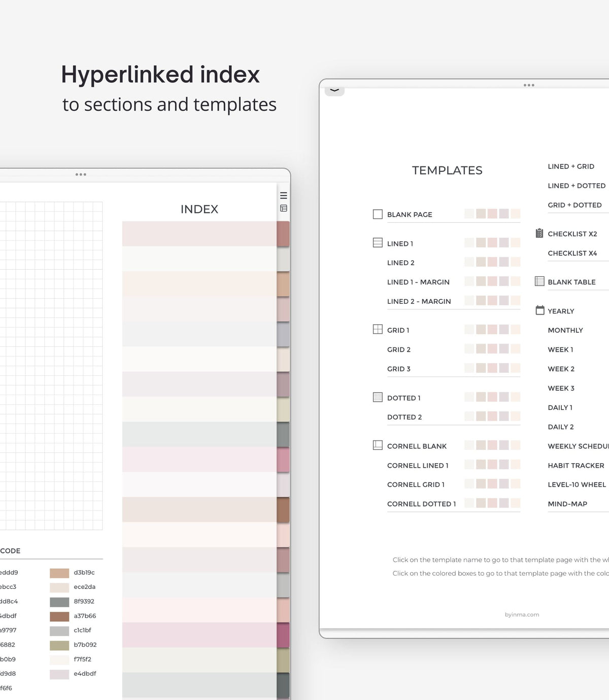Click the blank page icon next to BLANK PAGE
This screenshot has width=609, height=700.
(378, 214)
